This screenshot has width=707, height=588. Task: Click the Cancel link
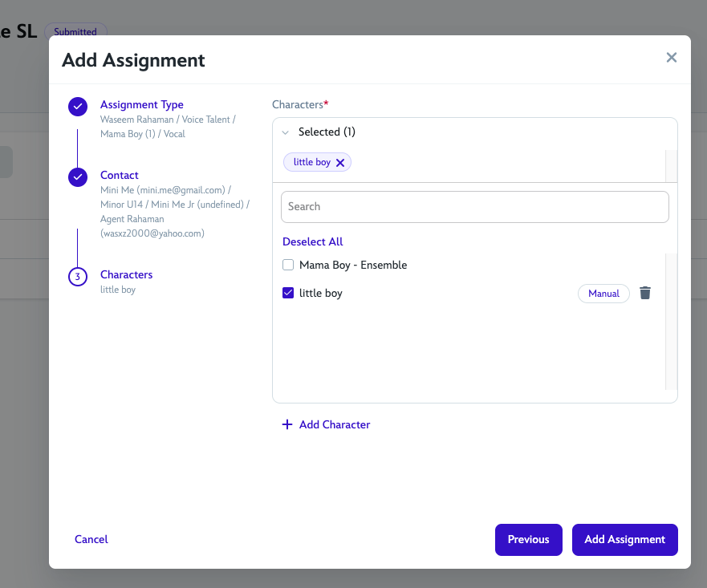[x=91, y=539]
